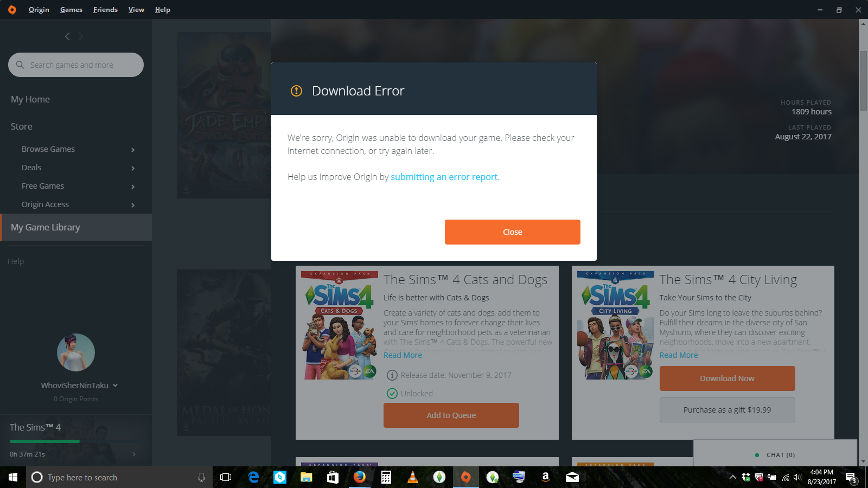Viewport: 868px width, 488px height.
Task: Open the Friends menu
Action: click(105, 10)
